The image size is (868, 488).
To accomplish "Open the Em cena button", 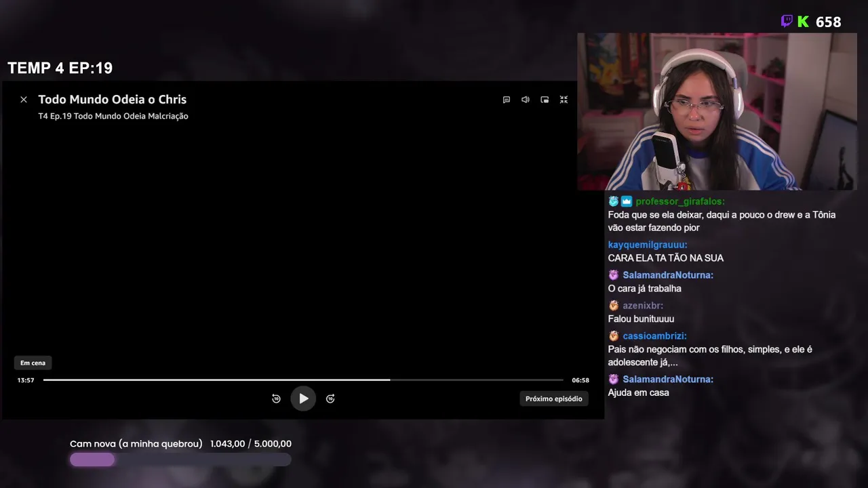I will click(x=33, y=363).
